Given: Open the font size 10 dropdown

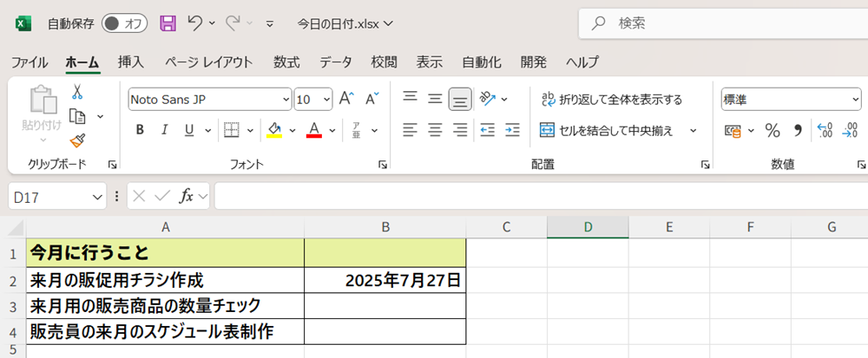Looking at the screenshot, I should coord(326,100).
